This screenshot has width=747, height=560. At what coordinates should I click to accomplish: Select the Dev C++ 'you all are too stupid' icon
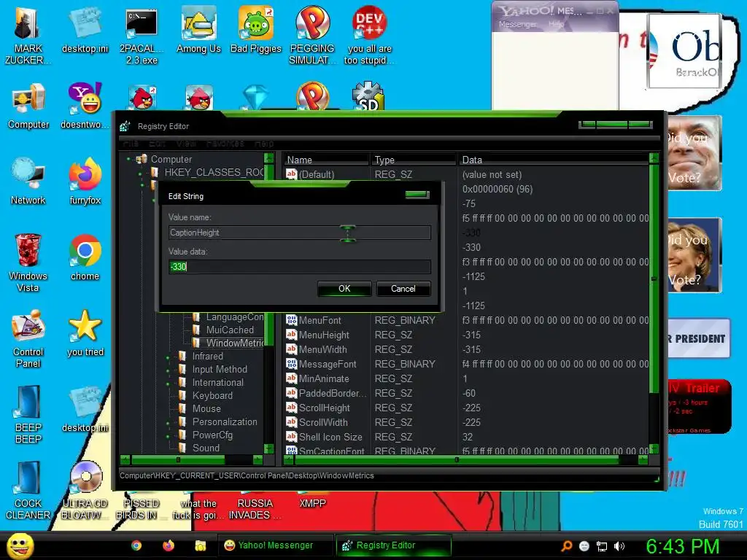[369, 36]
